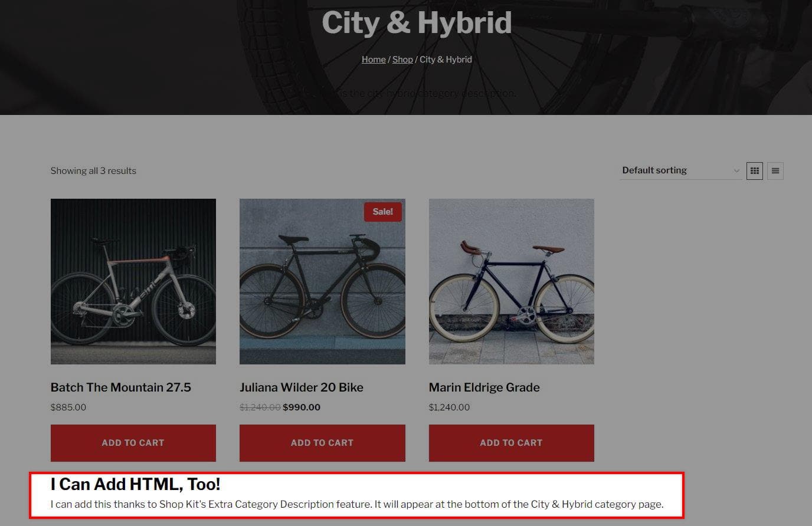Switch to list view layout
The image size is (812, 526).
click(775, 171)
